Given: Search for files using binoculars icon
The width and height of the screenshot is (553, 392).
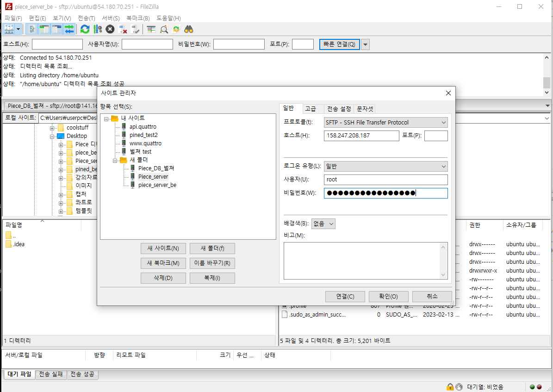Looking at the screenshot, I should (189, 29).
